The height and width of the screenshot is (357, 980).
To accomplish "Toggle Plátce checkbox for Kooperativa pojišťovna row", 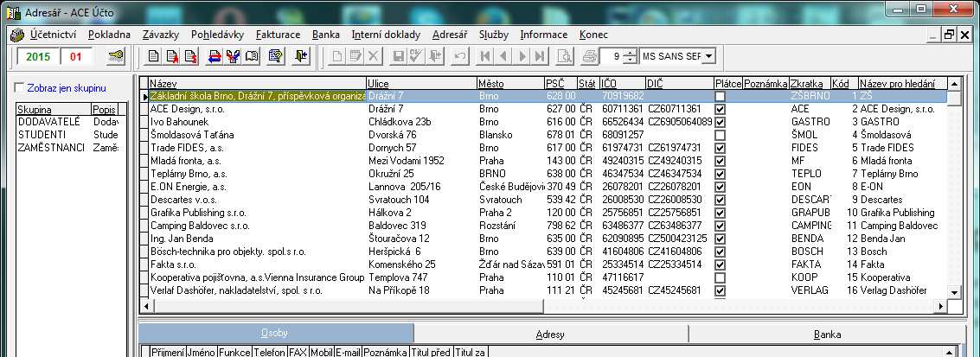I will coord(720,277).
